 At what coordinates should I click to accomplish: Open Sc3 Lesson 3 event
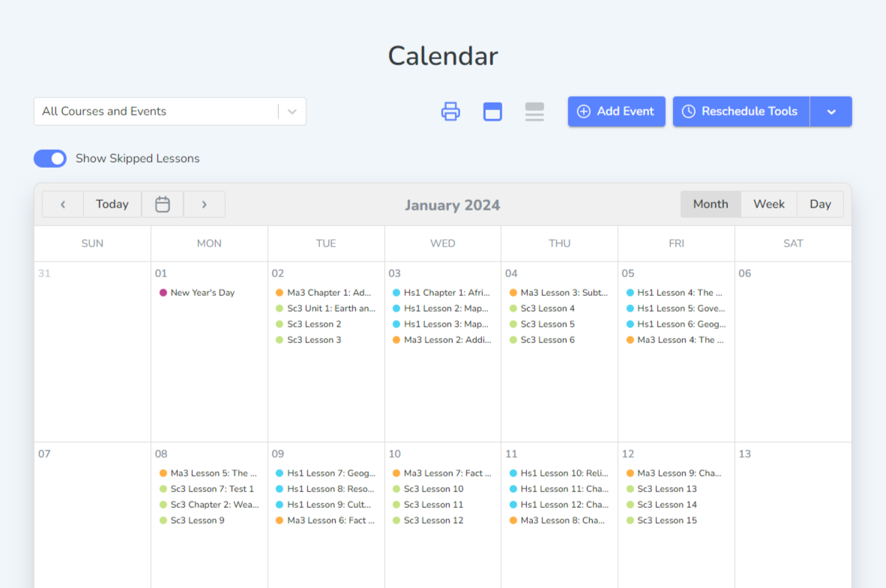coord(309,340)
